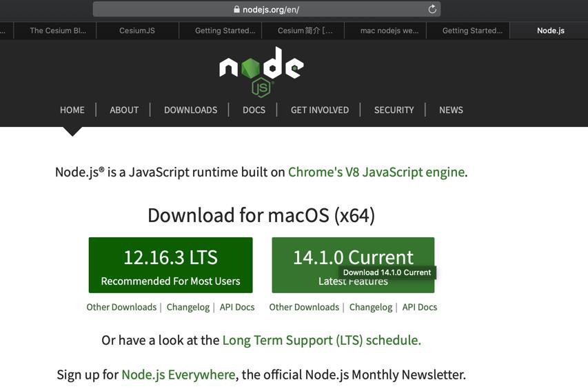Open GET INVOLVED in navigation
The height and width of the screenshot is (389, 588).
(319, 110)
